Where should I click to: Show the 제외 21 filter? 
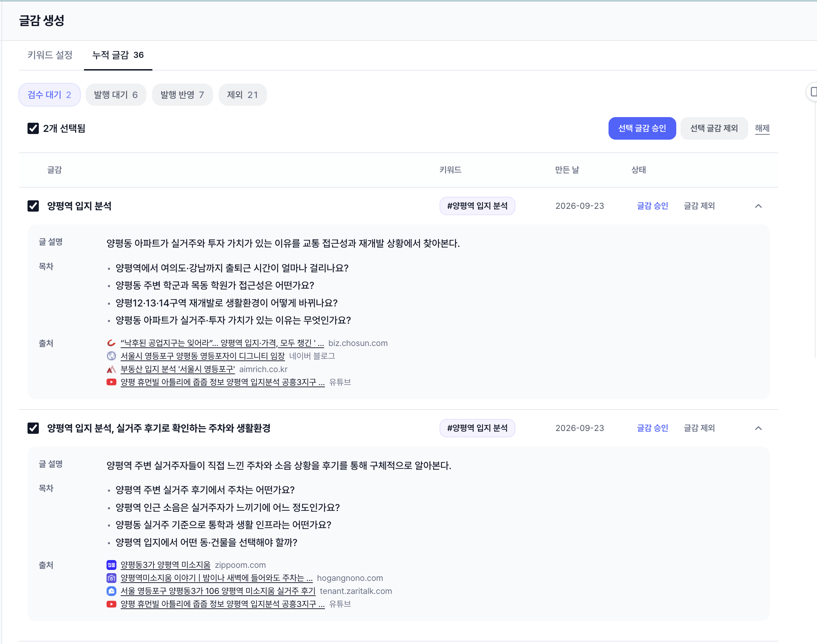pos(243,95)
